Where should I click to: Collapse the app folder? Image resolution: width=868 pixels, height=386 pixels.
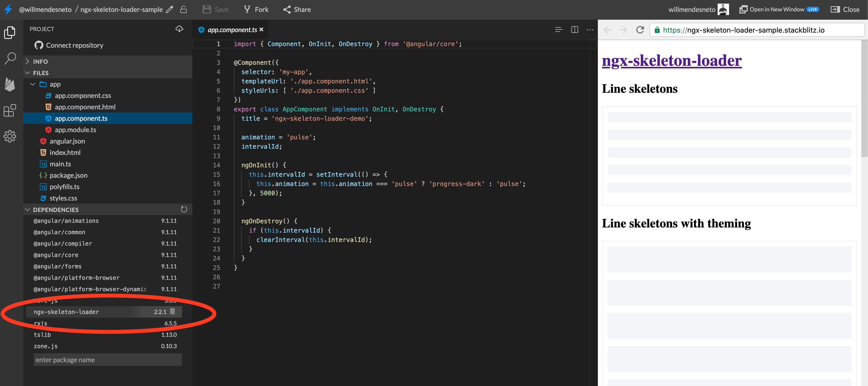(33, 84)
